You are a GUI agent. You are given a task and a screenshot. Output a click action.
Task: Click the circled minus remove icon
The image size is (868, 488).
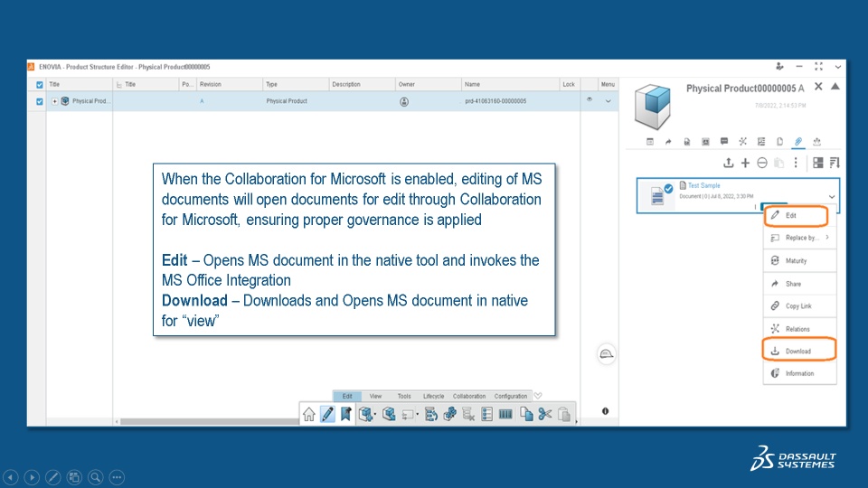coord(762,163)
